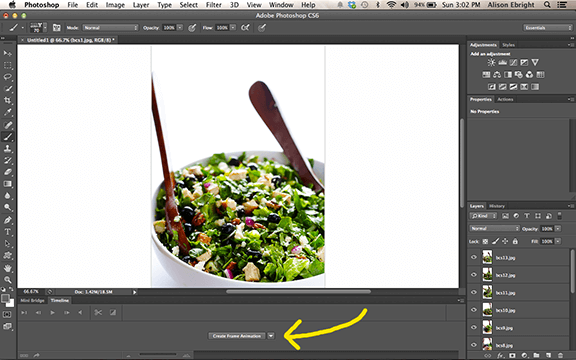Open the Flow slider dropdown
This screenshot has width=576, height=360.
pyautogui.click(x=233, y=28)
